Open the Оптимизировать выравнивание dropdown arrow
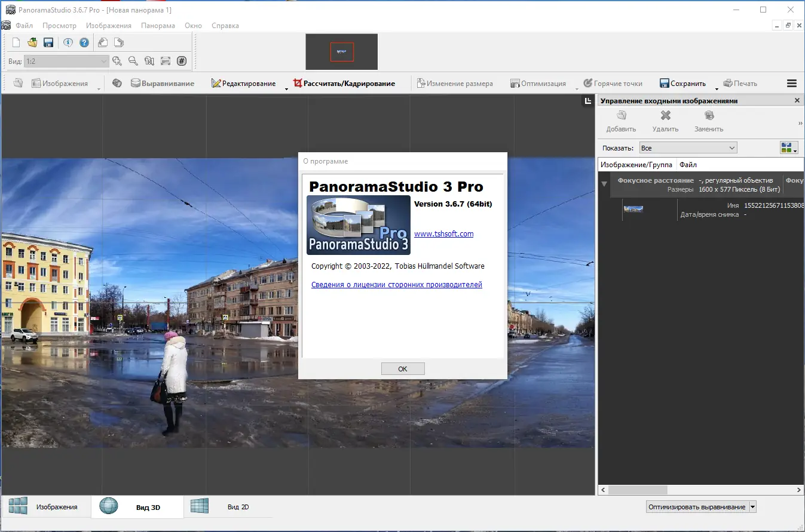The height and width of the screenshot is (532, 805). 752,507
